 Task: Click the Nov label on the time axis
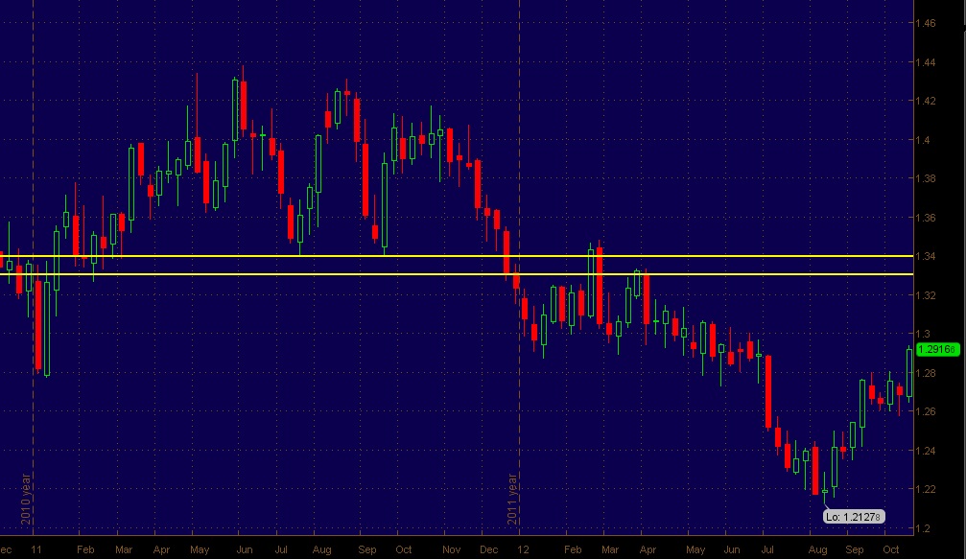[452, 549]
